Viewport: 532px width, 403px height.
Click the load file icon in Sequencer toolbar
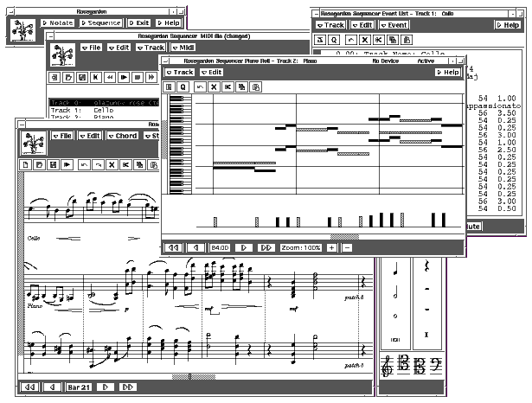point(54,77)
